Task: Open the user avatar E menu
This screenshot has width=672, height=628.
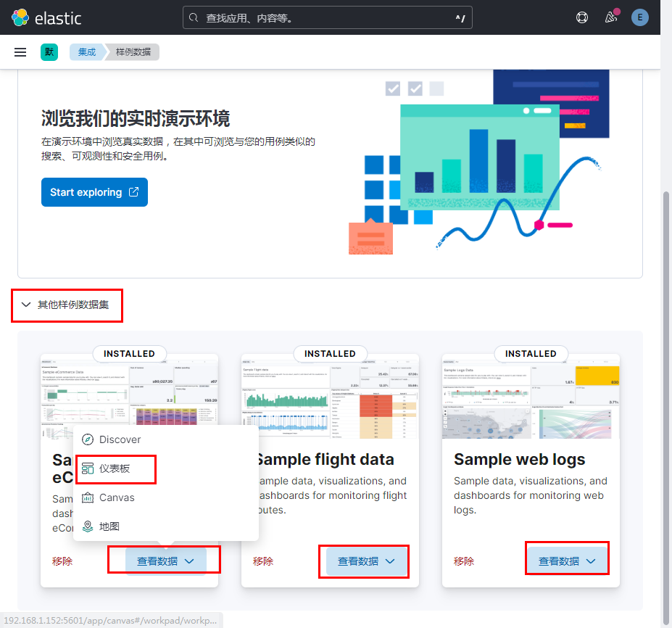Action: [639, 17]
